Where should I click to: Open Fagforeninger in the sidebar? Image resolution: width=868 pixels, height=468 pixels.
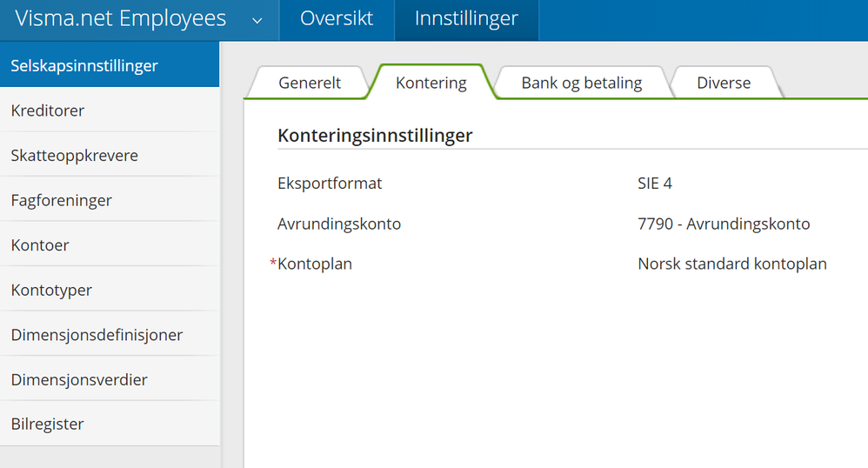(62, 200)
